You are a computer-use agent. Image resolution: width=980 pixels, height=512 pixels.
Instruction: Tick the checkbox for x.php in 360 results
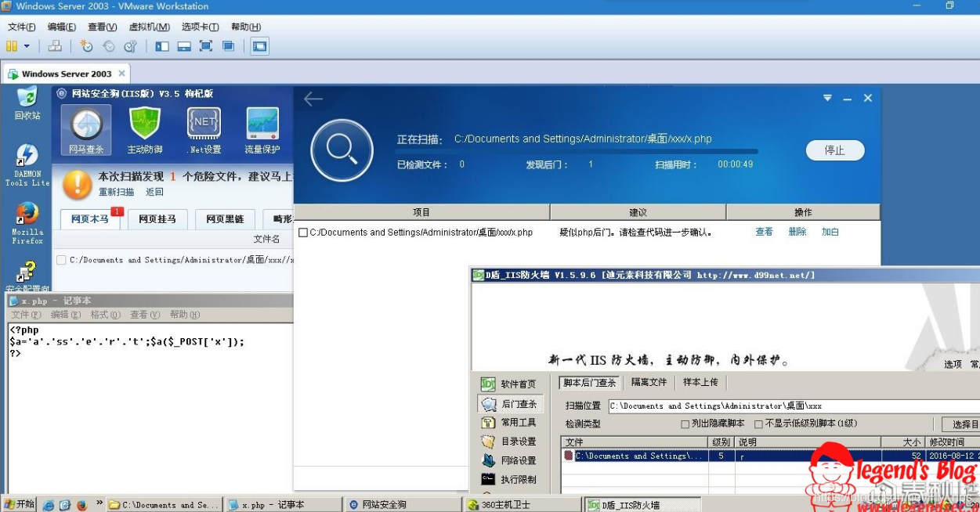(x=303, y=233)
